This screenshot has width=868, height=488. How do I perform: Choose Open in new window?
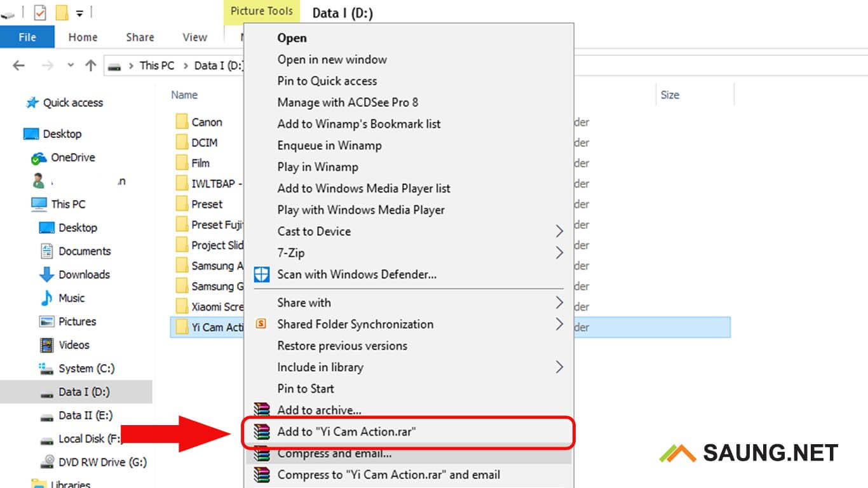332,60
